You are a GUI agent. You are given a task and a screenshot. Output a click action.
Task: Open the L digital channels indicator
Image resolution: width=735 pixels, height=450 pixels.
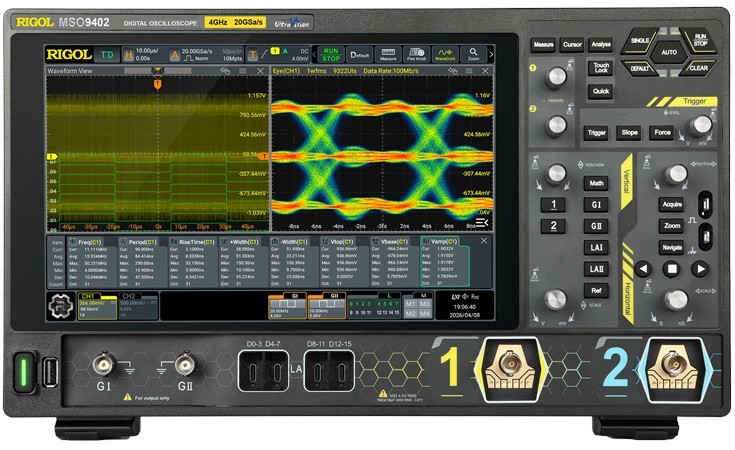pos(375,306)
